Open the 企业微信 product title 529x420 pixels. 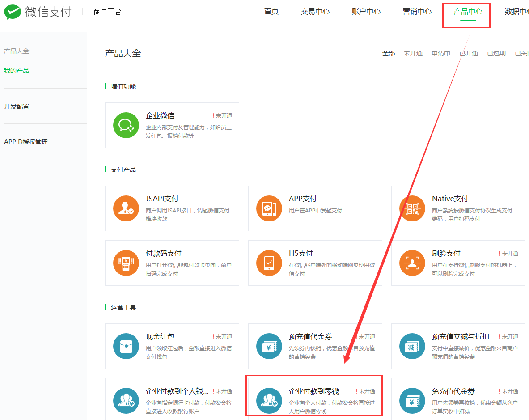click(x=160, y=116)
